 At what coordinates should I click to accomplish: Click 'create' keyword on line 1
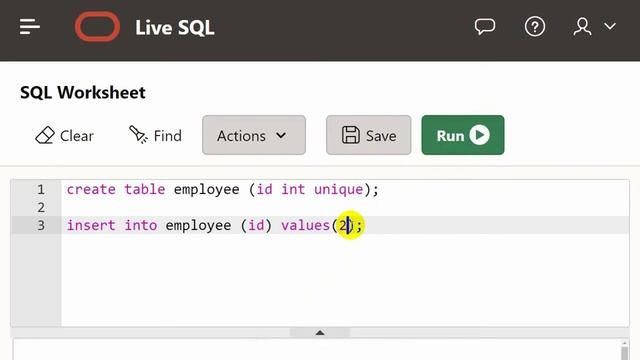pyautogui.click(x=91, y=189)
